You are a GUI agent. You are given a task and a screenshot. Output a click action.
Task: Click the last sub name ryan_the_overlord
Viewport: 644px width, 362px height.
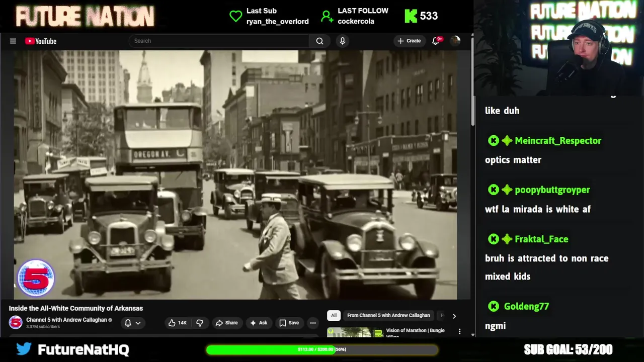coord(278,21)
